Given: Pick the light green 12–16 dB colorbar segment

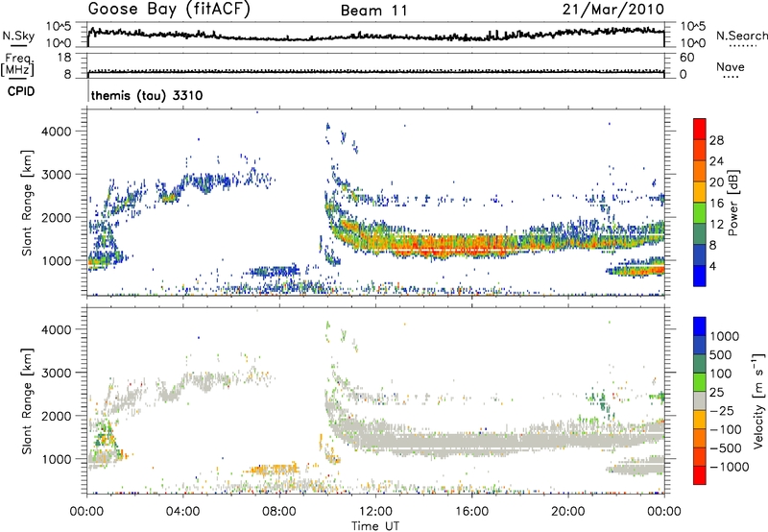Looking at the screenshot, I should pos(700,213).
